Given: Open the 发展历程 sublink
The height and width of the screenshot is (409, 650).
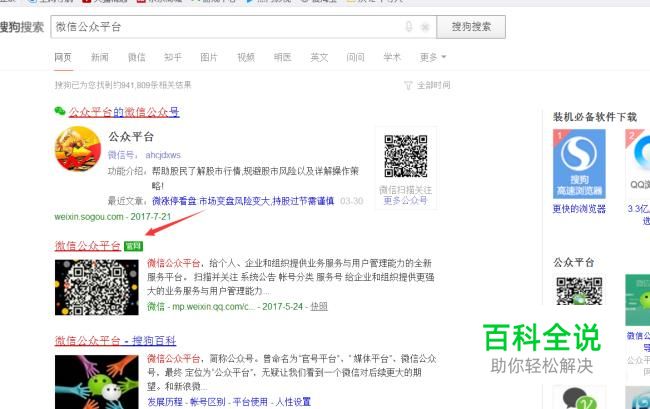Looking at the screenshot, I should [x=165, y=402].
